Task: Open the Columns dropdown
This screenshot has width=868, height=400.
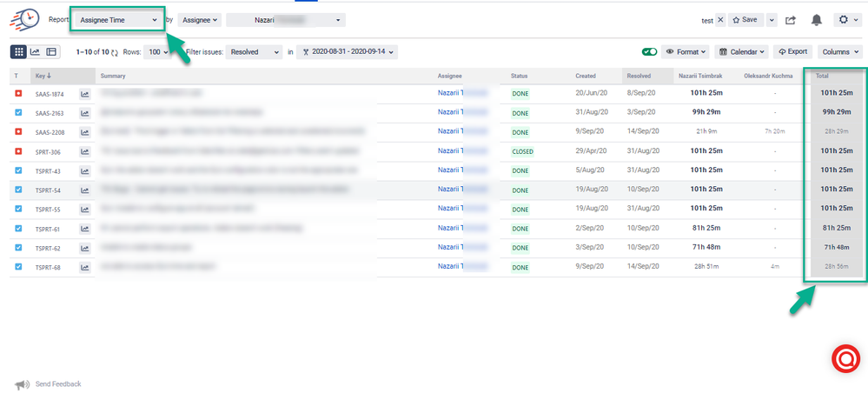Action: (x=840, y=51)
